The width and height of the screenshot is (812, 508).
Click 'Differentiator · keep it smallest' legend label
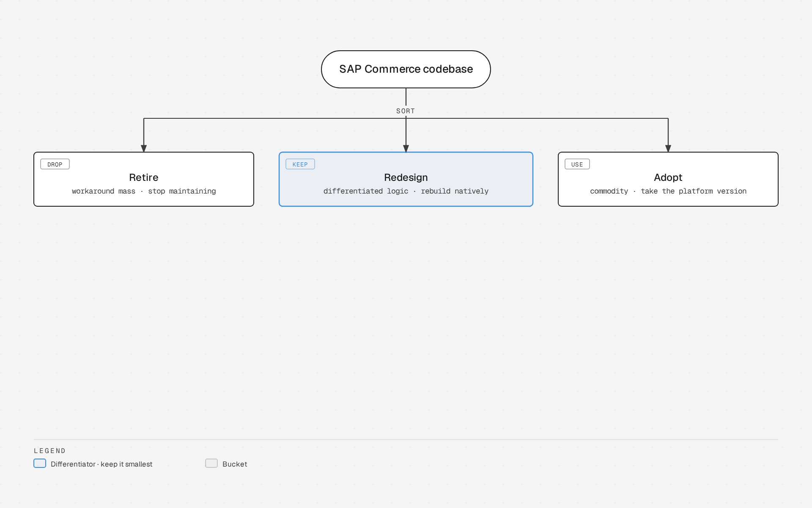pyautogui.click(x=101, y=464)
